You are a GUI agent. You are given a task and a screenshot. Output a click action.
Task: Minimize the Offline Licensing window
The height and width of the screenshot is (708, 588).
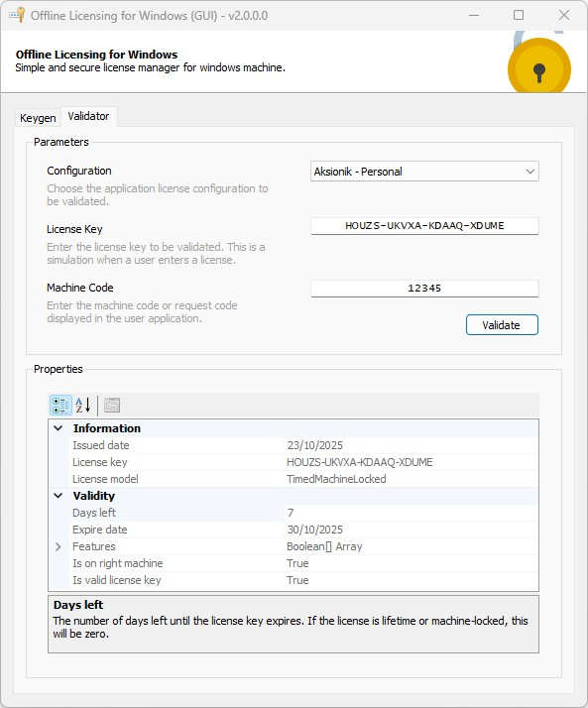(x=474, y=15)
